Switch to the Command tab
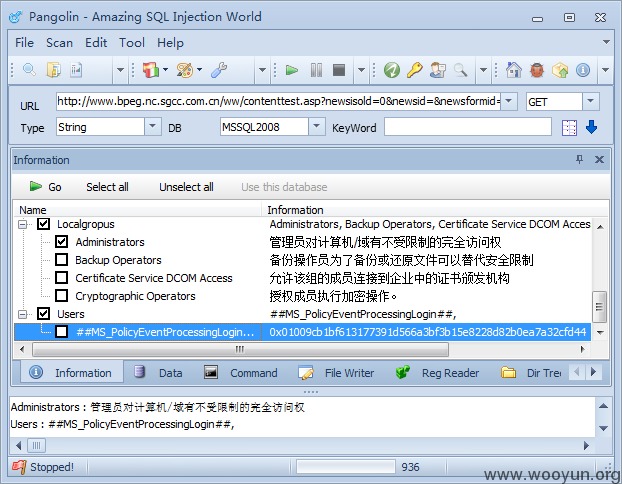This screenshot has height=484, width=622. pos(241,373)
